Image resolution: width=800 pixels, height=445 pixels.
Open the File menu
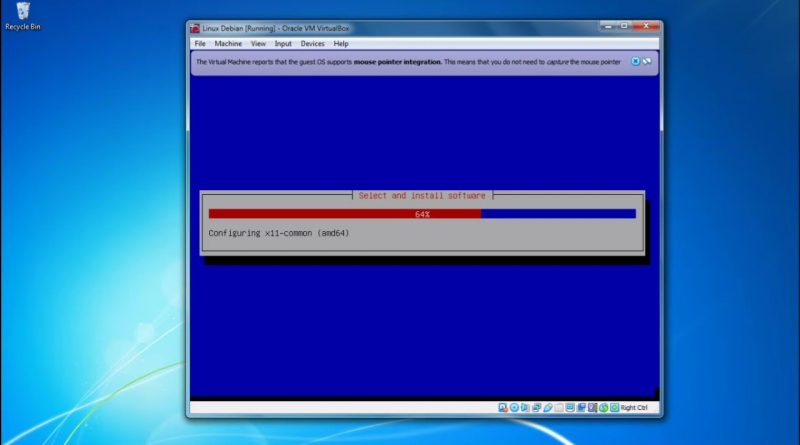200,44
